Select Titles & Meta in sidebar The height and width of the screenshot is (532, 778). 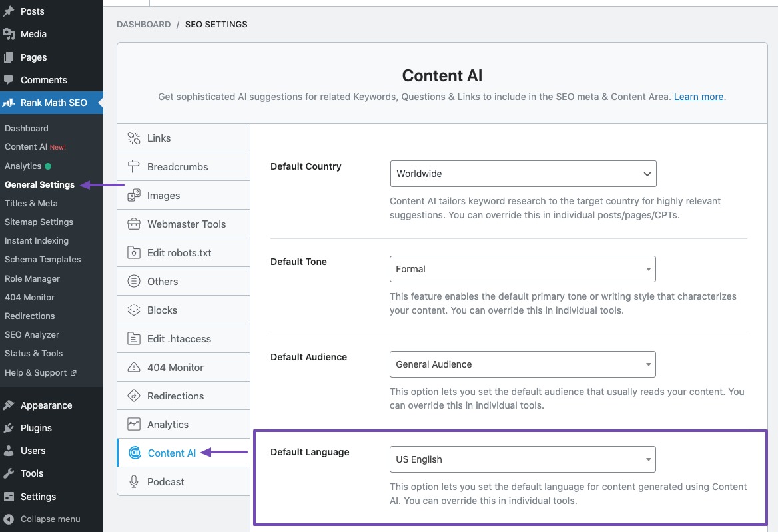(31, 204)
